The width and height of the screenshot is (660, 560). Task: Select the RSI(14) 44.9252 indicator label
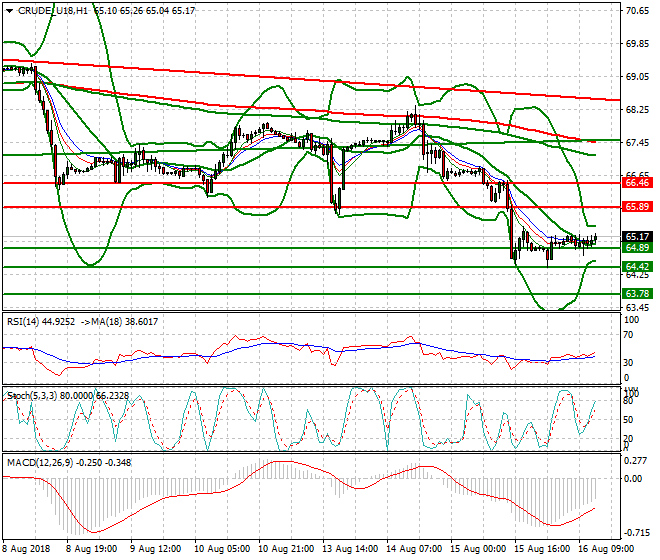(x=41, y=322)
